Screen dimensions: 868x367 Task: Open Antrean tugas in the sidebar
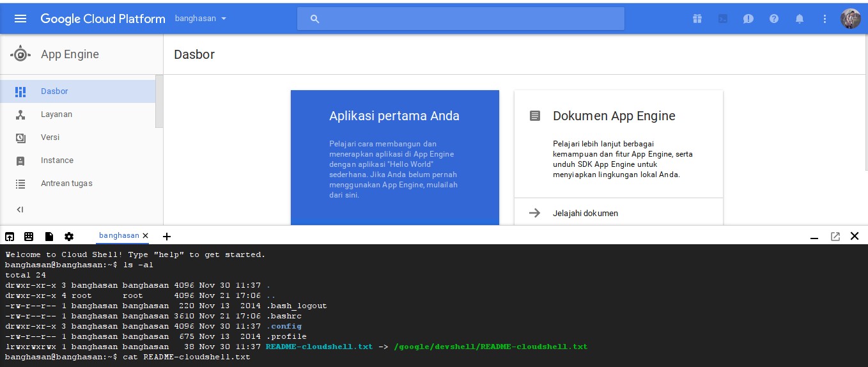(66, 183)
